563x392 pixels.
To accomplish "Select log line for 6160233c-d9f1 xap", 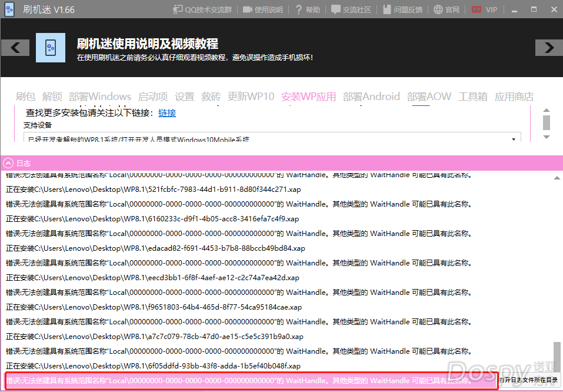I will point(152,219).
